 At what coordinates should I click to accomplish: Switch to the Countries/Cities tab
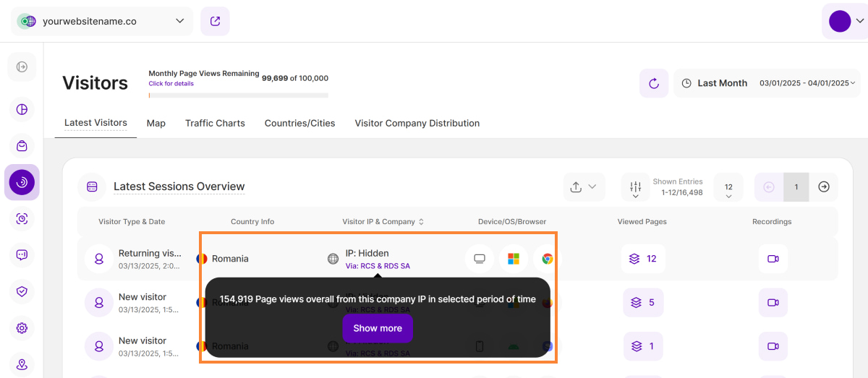[299, 124]
